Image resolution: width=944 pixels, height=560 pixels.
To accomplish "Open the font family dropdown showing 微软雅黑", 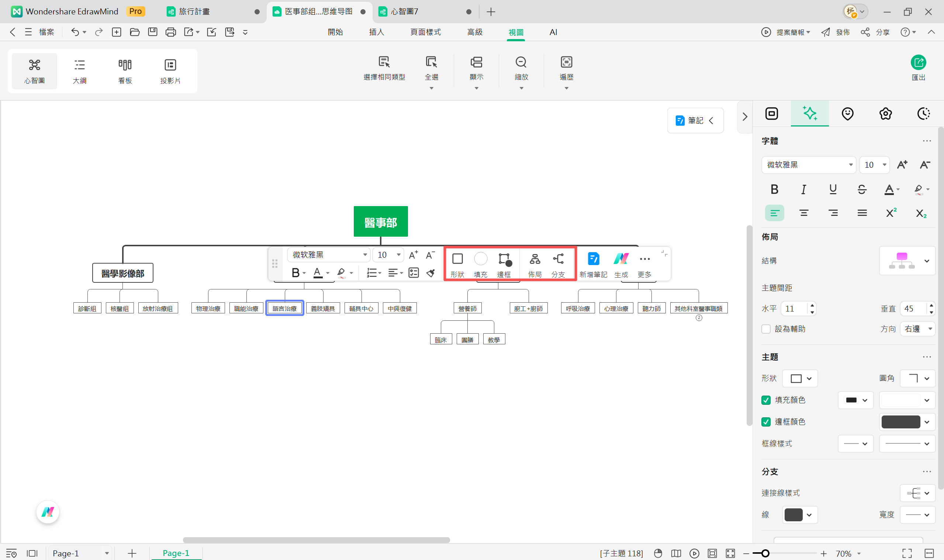I will tap(808, 165).
